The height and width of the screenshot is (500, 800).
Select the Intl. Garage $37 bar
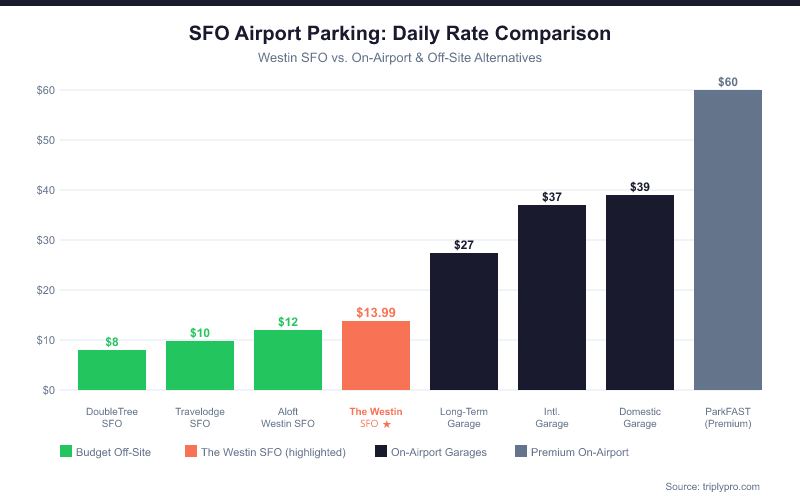pyautogui.click(x=552, y=297)
